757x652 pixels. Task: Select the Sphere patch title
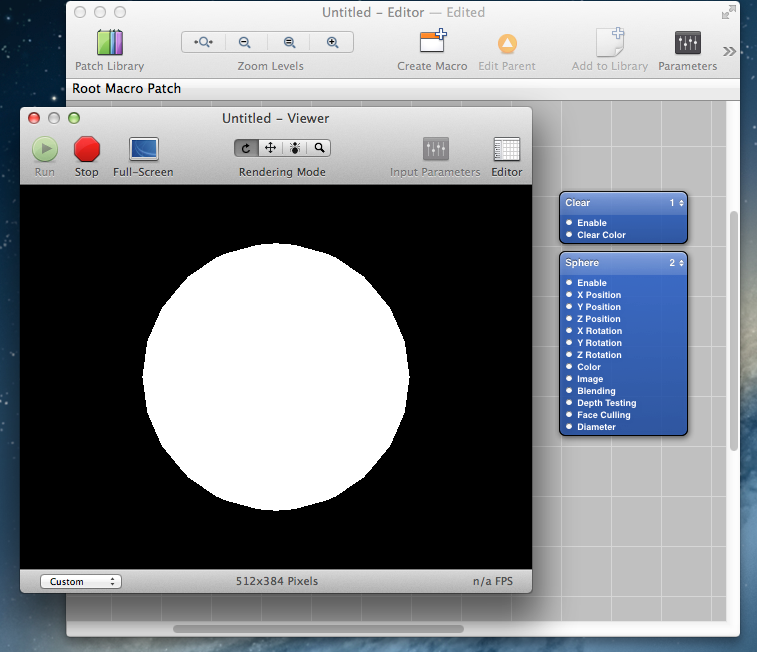pos(582,263)
